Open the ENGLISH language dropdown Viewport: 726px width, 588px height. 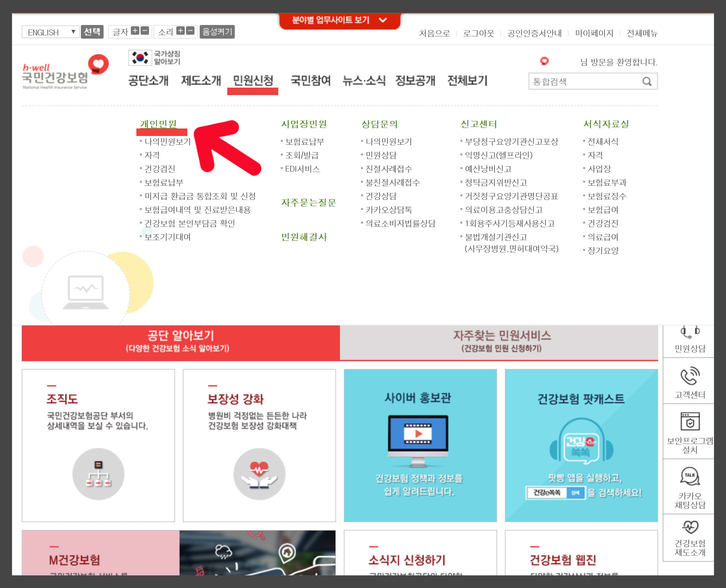(x=51, y=32)
